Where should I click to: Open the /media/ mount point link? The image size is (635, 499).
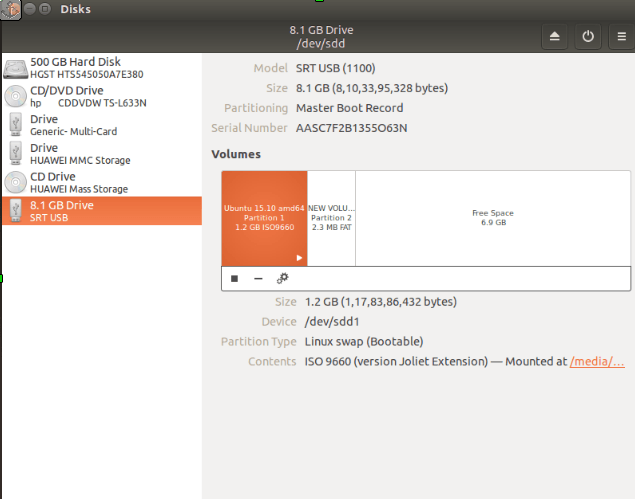click(x=597, y=361)
